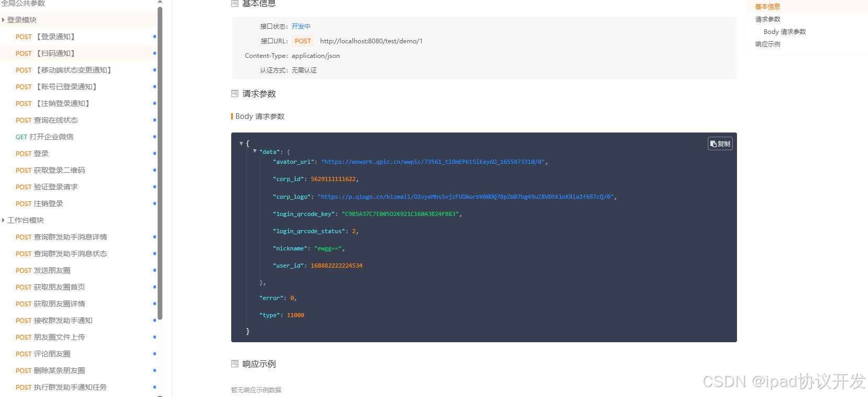Open POST 获取朋友圈详情 entry
This screenshot has width=868, height=397.
pos(78,304)
